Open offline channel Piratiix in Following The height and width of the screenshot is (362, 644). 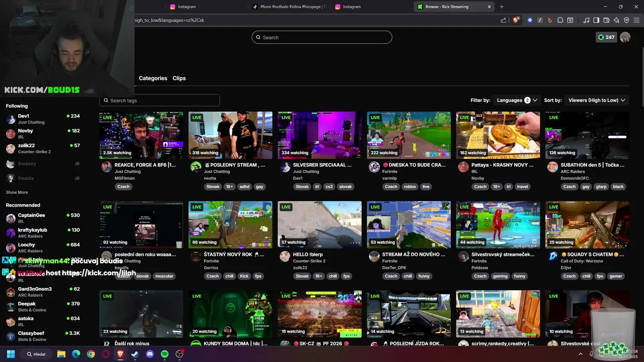point(43,178)
